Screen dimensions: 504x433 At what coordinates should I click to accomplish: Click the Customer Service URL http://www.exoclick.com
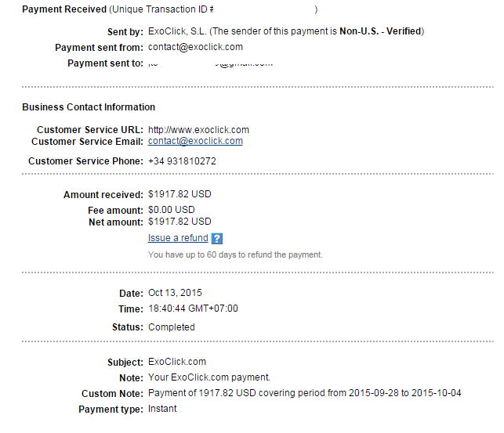tap(198, 130)
